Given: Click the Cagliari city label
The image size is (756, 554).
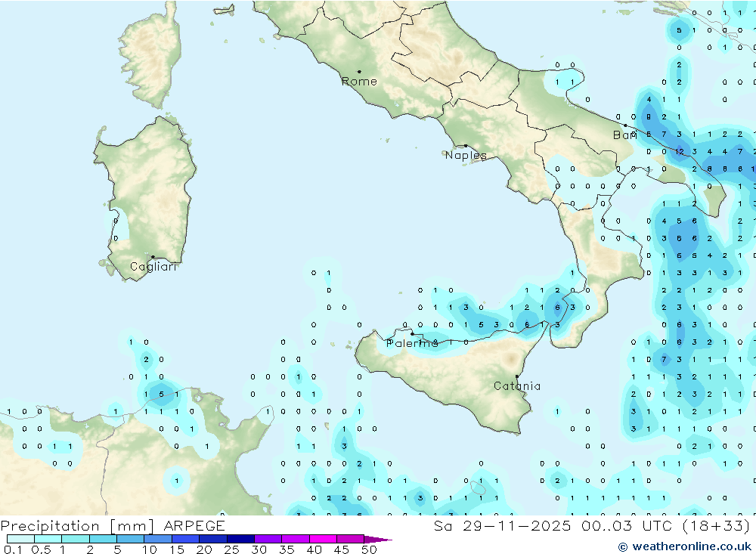Looking at the screenshot, I should tap(153, 267).
